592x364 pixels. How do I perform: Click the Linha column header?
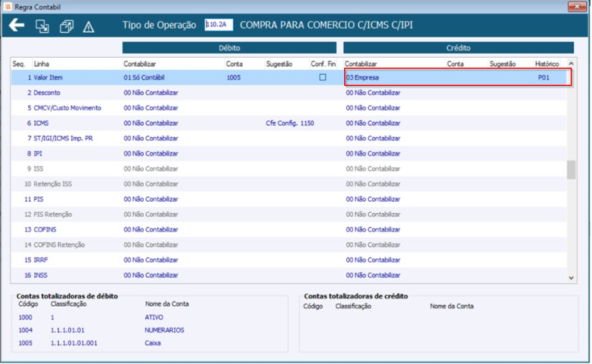[41, 64]
